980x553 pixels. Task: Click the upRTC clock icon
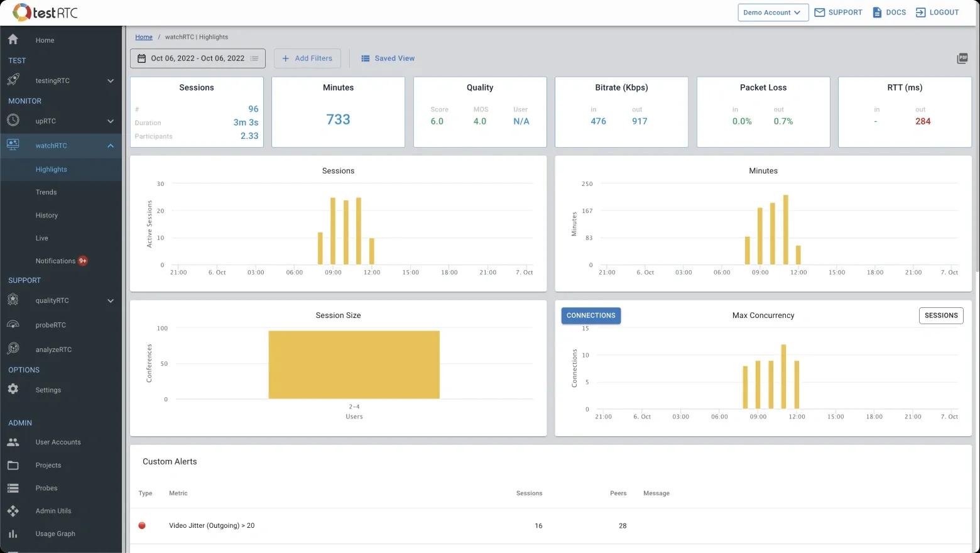(13, 121)
